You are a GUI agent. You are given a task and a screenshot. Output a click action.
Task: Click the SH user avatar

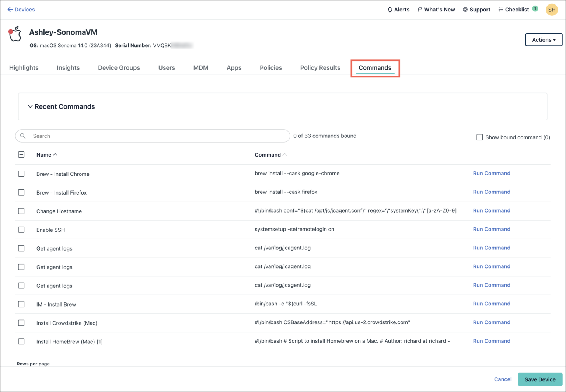[552, 10]
